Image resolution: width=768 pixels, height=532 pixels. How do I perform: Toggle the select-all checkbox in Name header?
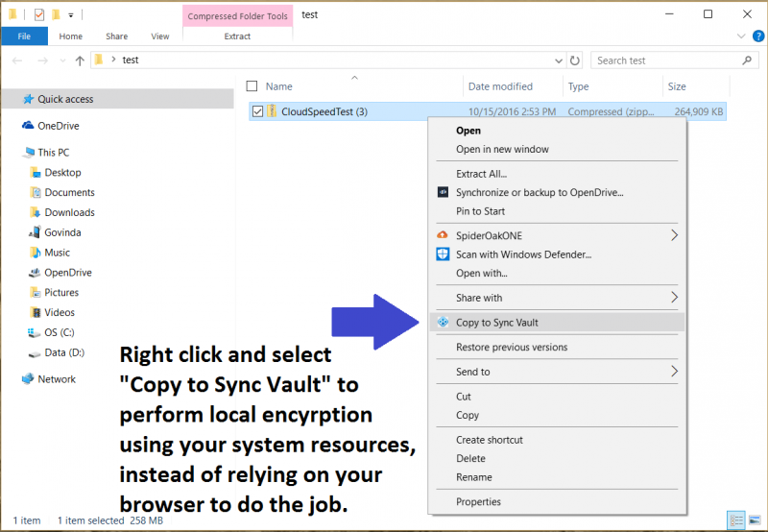pyautogui.click(x=252, y=86)
